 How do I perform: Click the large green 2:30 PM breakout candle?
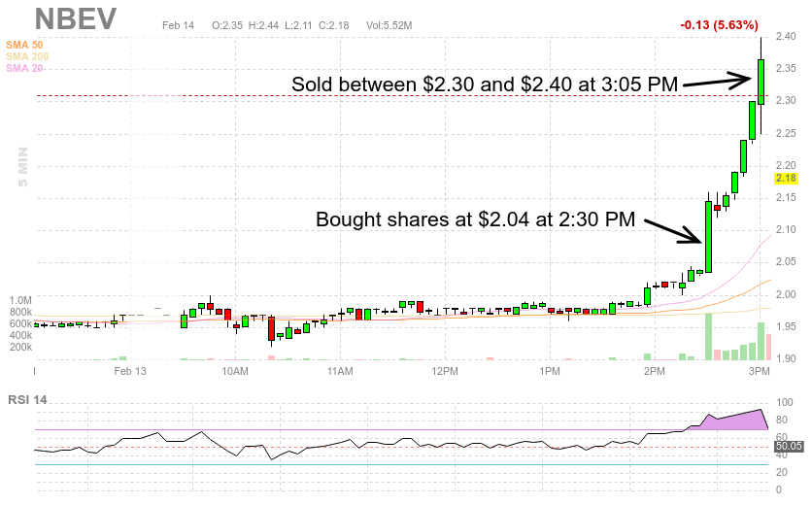[x=708, y=237]
